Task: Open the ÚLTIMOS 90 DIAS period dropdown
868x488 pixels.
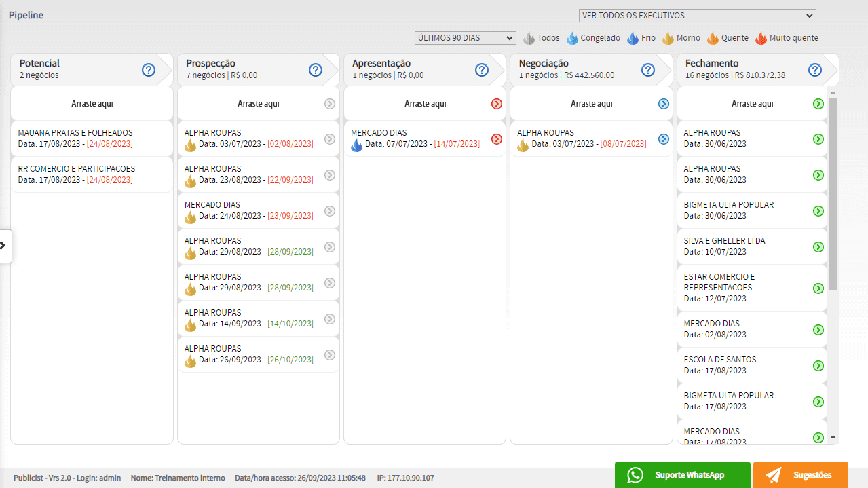Action: click(465, 38)
